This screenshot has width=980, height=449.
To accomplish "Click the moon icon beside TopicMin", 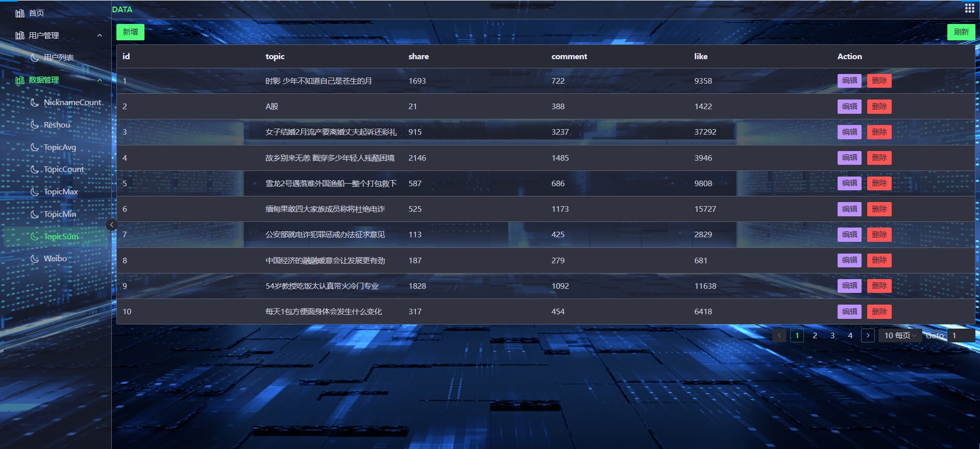I will pos(35,214).
